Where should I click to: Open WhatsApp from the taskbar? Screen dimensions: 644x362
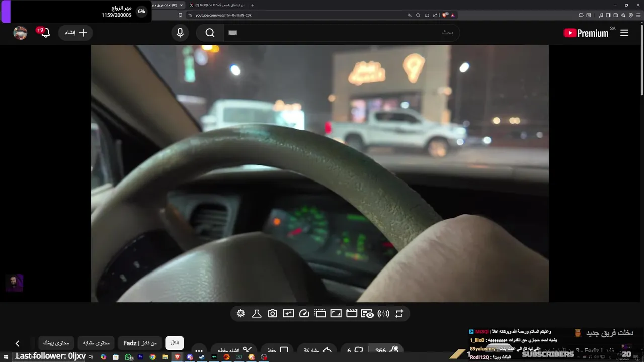pyautogui.click(x=128, y=357)
